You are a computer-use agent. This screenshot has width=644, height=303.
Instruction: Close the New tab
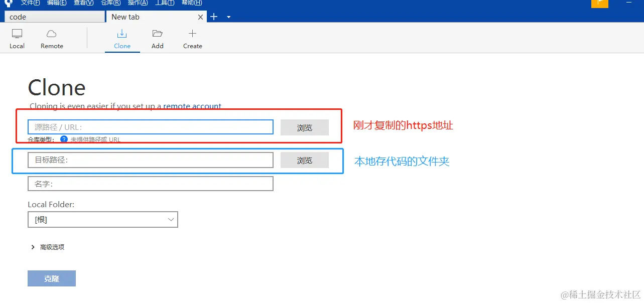click(200, 17)
